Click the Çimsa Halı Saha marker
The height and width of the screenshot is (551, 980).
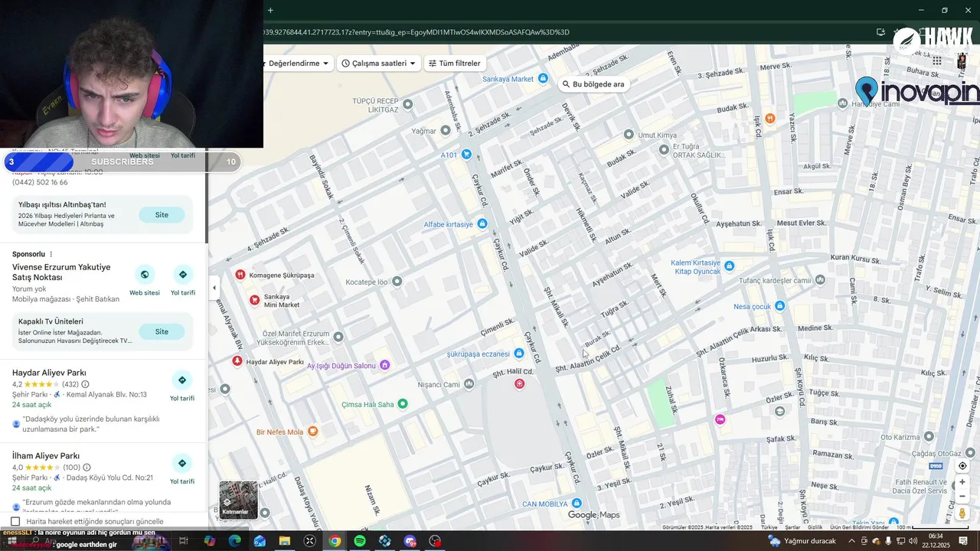403,404
